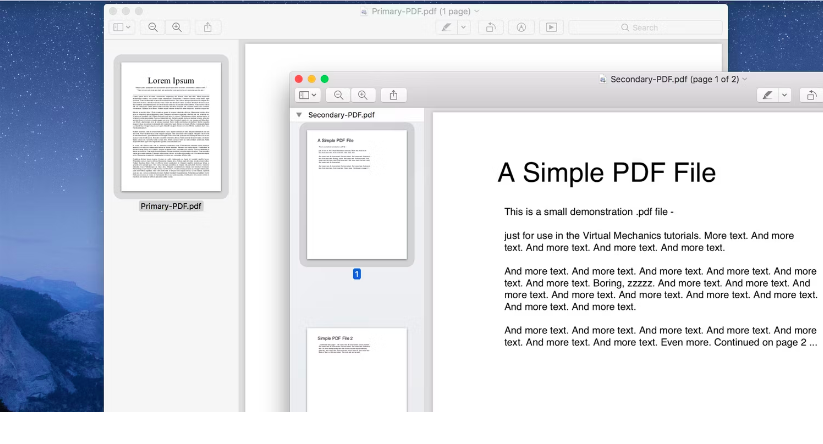Open Primary-PDF.pdf title dropdown chevron

coord(477,11)
